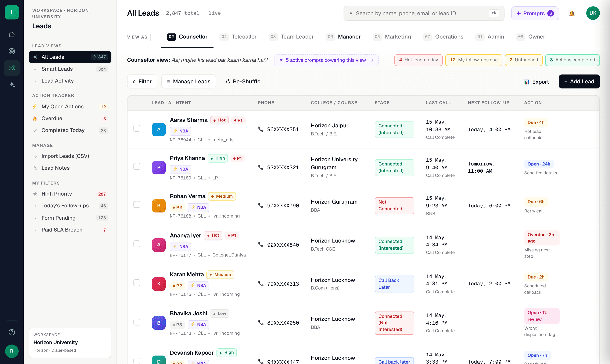Select Aarav Sharma row checkbox
This screenshot has height=364, width=610.
click(137, 128)
